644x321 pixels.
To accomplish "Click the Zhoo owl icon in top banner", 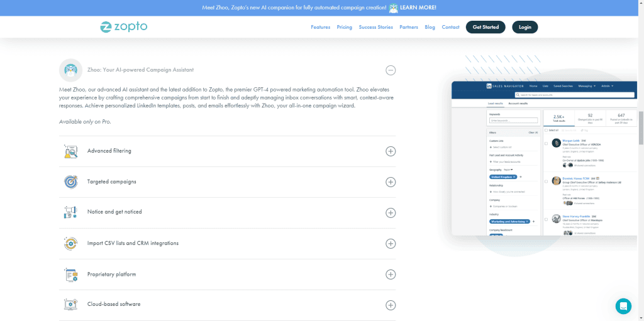I will [394, 8].
